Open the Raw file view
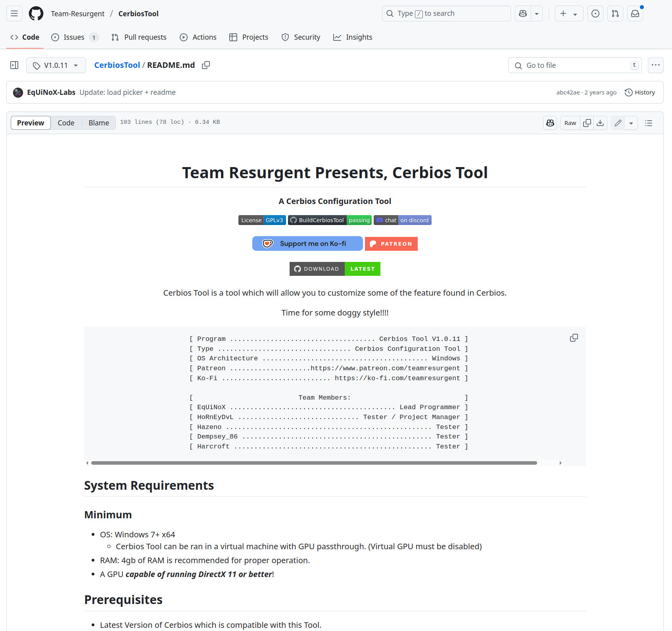Image resolution: width=672 pixels, height=631 pixels. tap(570, 123)
